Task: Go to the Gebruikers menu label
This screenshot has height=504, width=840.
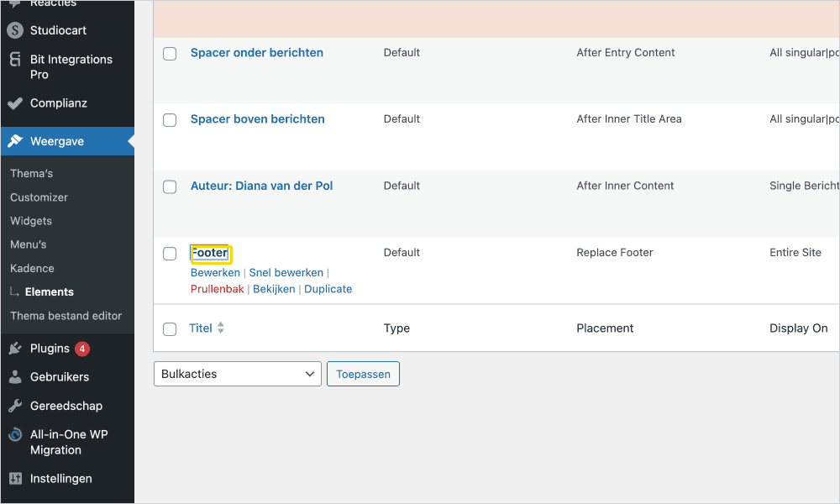Action: (x=60, y=377)
